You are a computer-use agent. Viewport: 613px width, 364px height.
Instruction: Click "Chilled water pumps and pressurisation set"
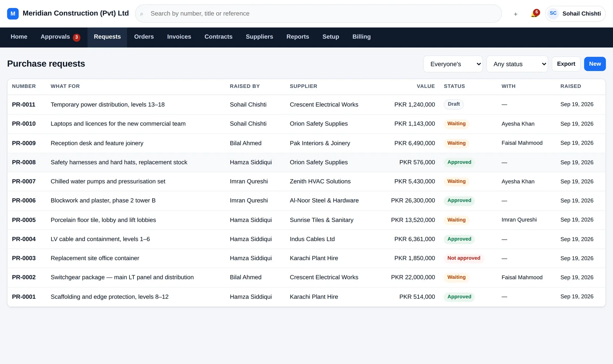[x=108, y=181]
